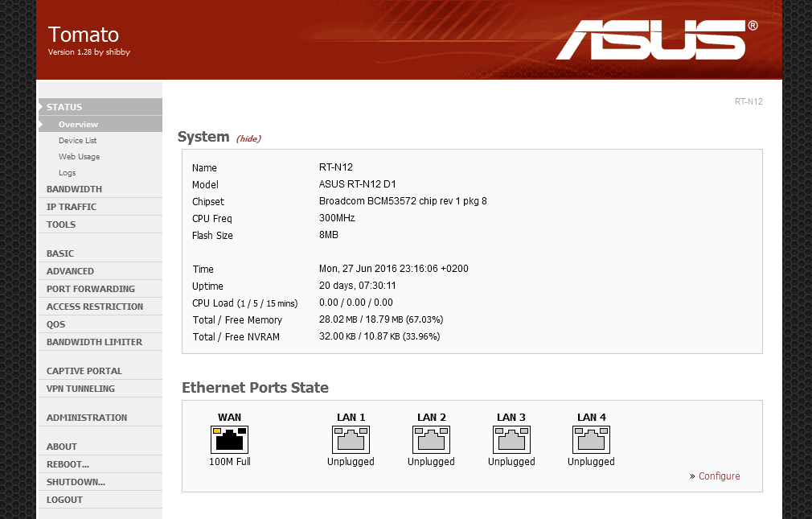Click the 300MHz CPU frequency value
Image resolution: width=812 pixels, height=519 pixels.
click(337, 218)
